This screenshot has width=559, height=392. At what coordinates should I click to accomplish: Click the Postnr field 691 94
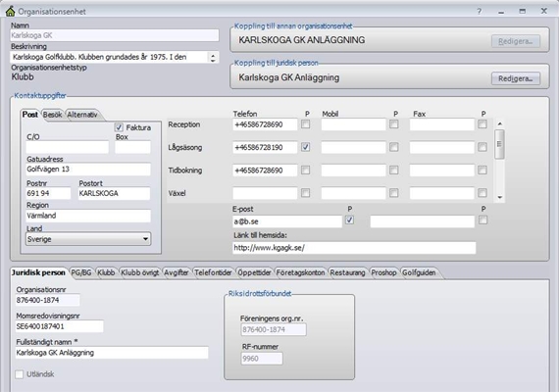[48, 193]
